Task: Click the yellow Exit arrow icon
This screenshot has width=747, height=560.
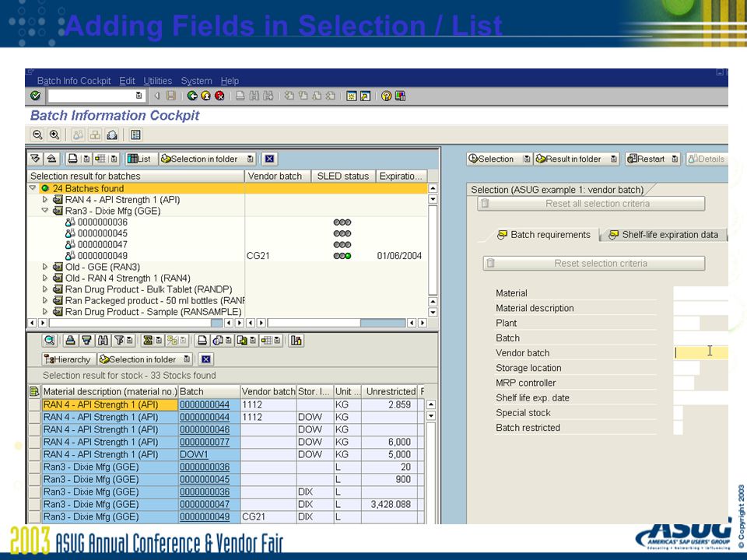Action: point(205,96)
